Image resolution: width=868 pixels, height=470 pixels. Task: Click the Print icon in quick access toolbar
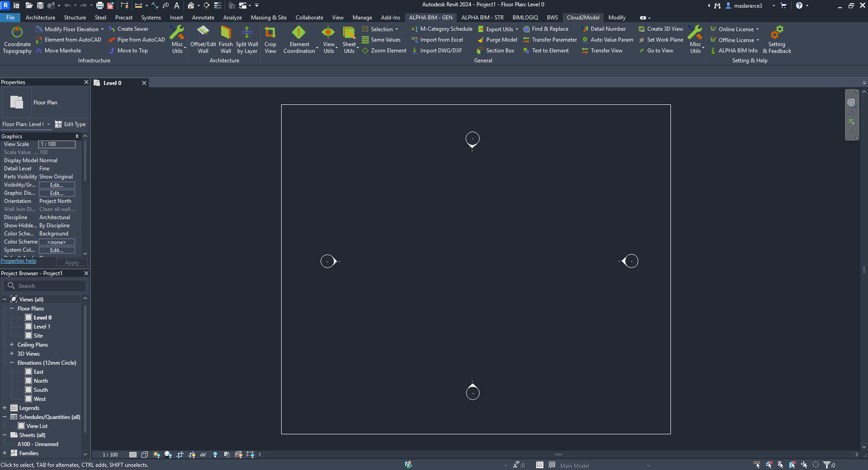click(99, 5)
